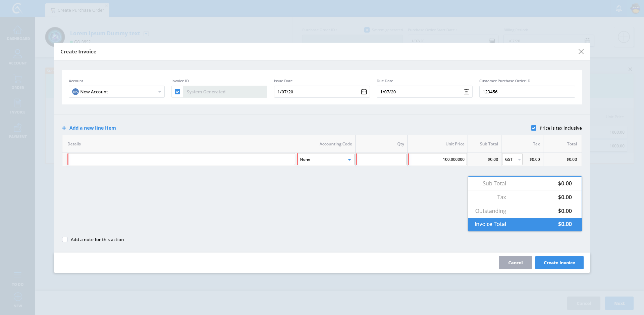Open the notifications bell
Image resolution: width=644 pixels, height=315 pixels.
tap(619, 8)
